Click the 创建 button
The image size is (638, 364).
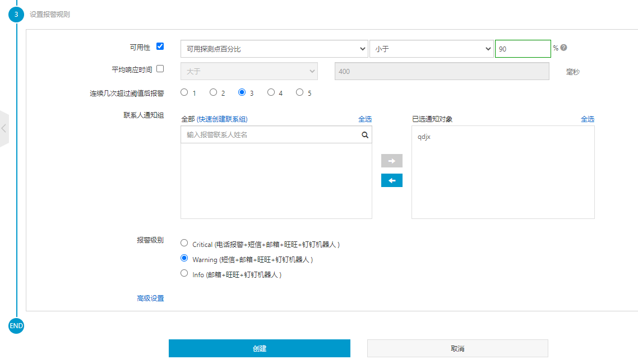tap(260, 348)
